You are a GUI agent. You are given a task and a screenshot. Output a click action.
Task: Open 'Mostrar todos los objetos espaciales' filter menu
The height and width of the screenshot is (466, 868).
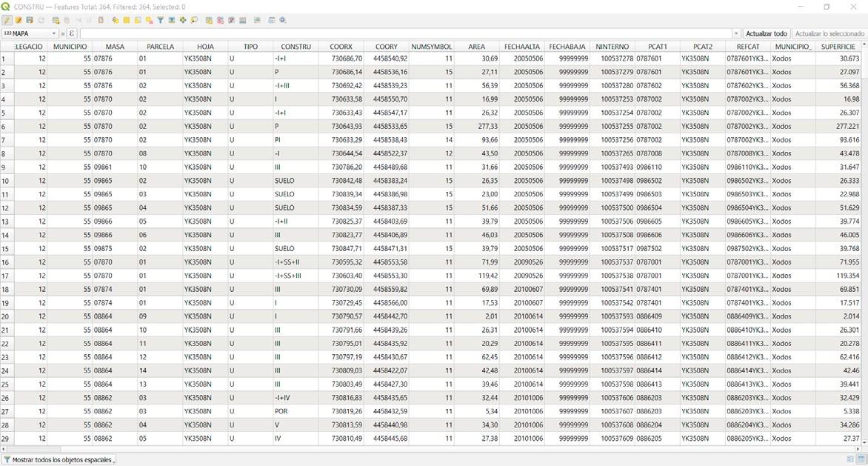59,460
